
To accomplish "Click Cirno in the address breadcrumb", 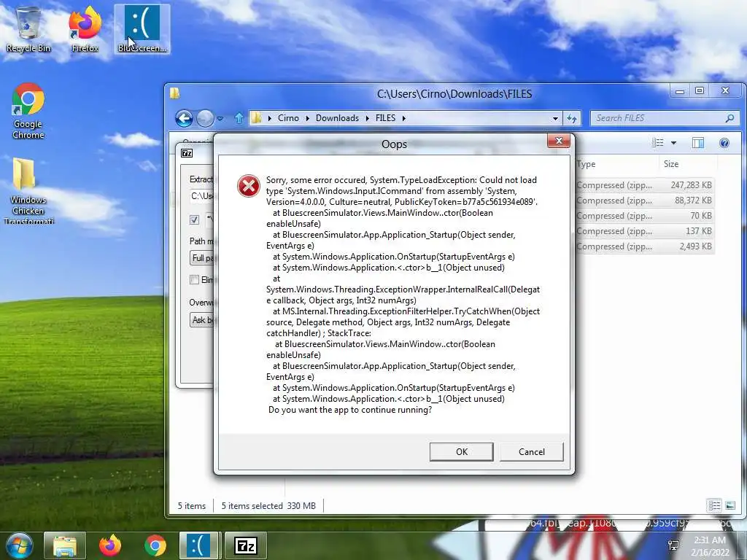I will pos(288,118).
